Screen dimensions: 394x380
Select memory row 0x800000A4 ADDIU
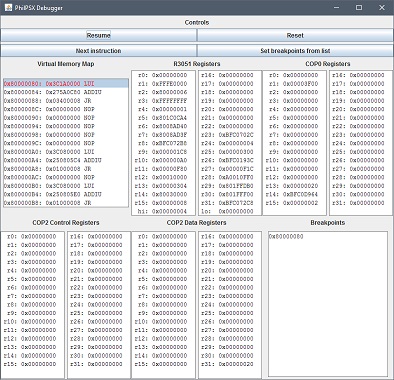coord(66,160)
